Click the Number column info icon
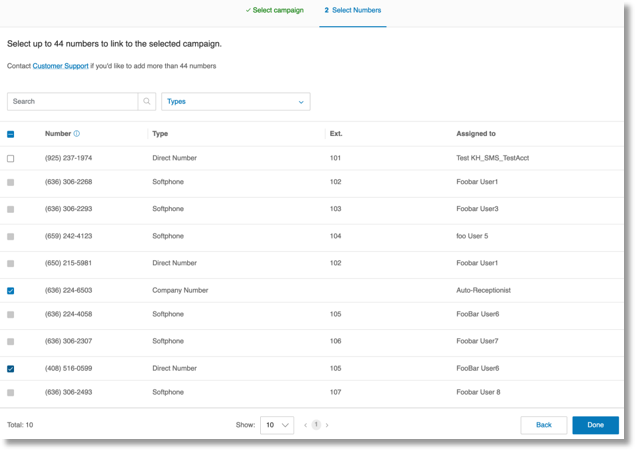The width and height of the screenshot is (635, 450). tap(77, 133)
